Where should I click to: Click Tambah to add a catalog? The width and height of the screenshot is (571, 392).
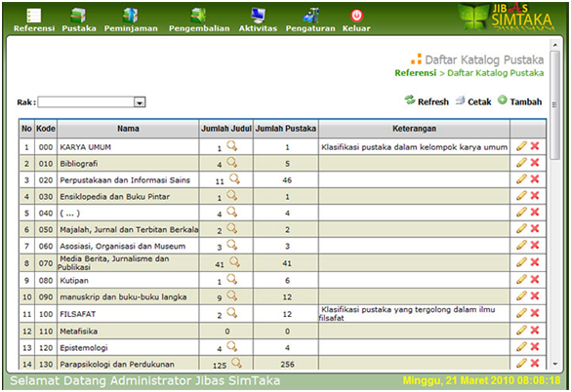coord(519,101)
